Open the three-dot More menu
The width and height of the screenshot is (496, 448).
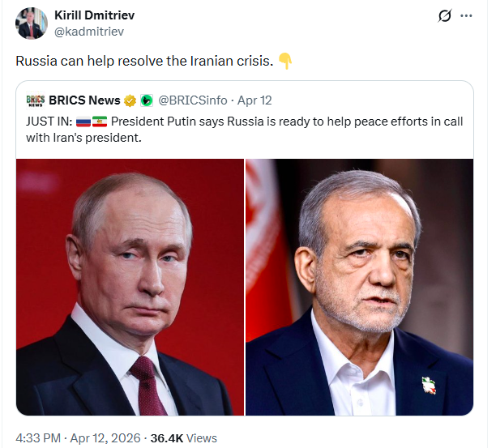coord(466,16)
